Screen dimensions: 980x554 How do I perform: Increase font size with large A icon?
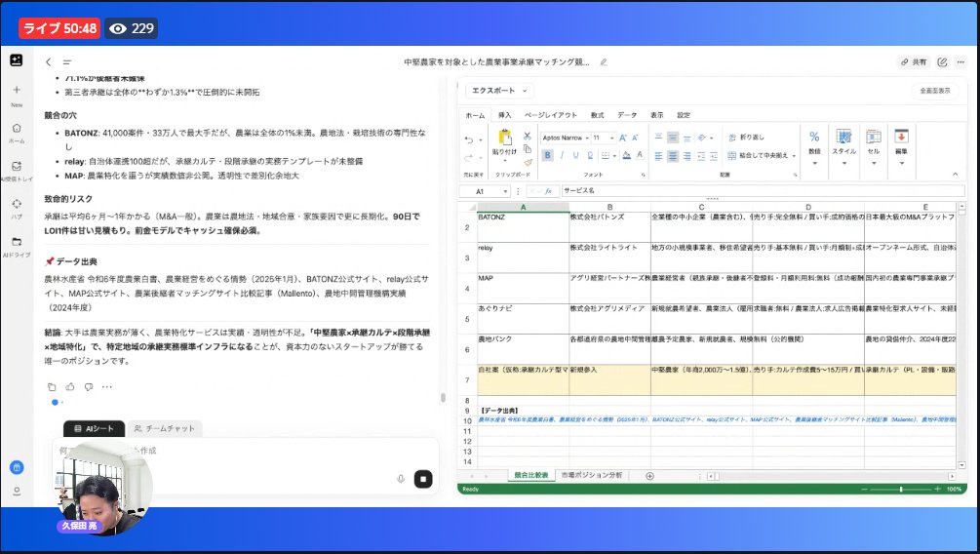(x=623, y=138)
